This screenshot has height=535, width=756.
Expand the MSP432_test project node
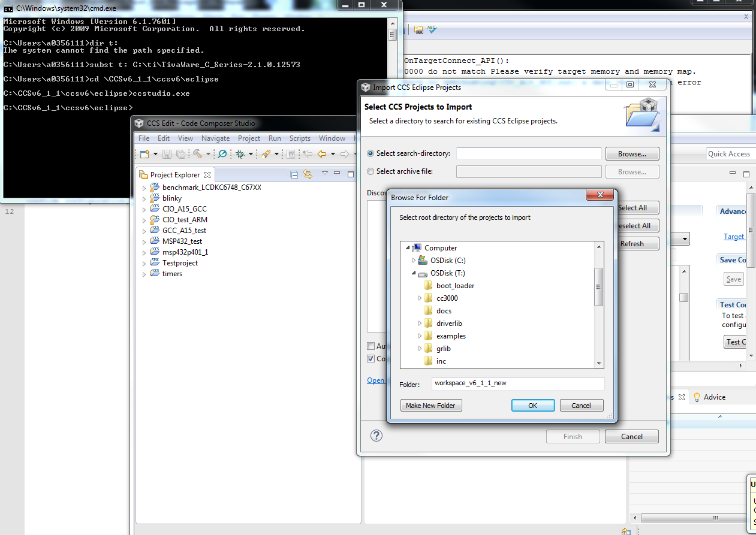(x=144, y=241)
